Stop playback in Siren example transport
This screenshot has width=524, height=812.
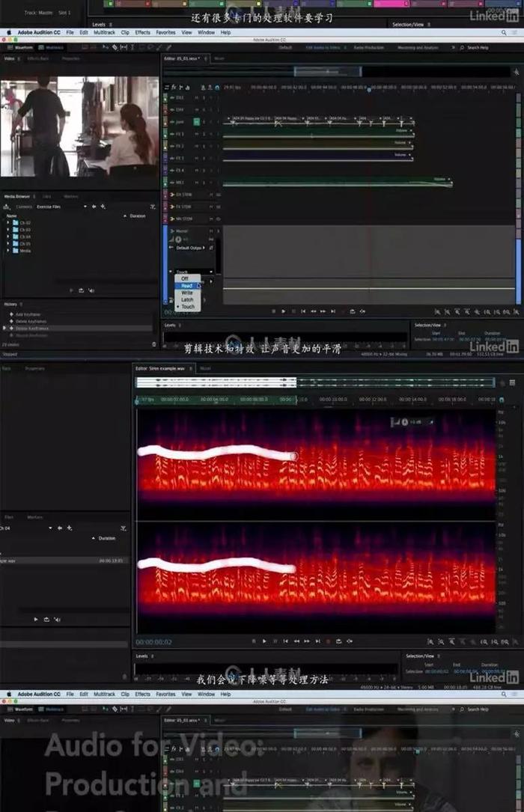(x=254, y=641)
